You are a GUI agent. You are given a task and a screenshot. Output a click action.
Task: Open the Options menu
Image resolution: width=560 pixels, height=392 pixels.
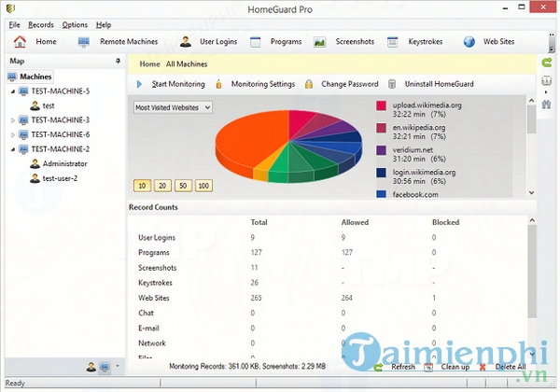pos(75,24)
